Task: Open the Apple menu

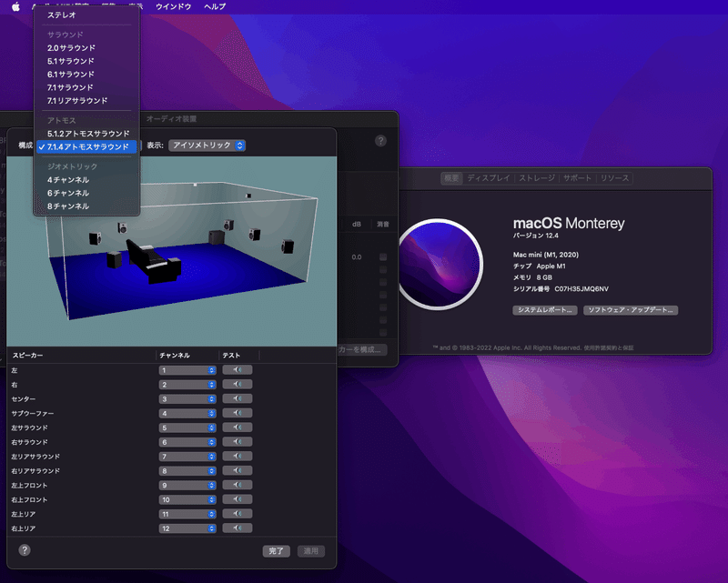Action: pos(15,6)
